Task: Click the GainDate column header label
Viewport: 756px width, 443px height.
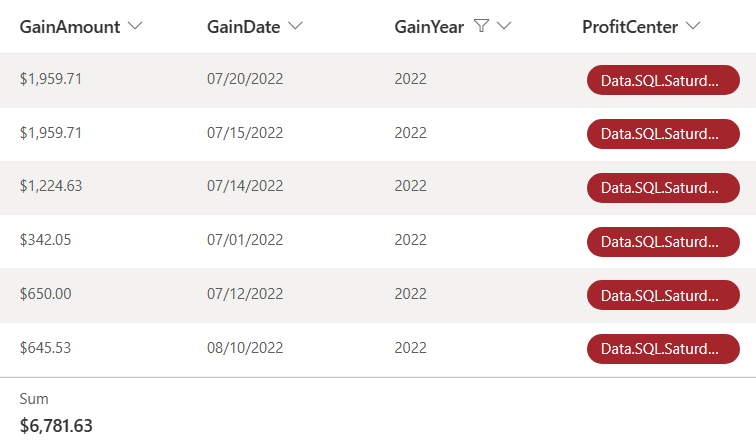Action: (x=243, y=27)
